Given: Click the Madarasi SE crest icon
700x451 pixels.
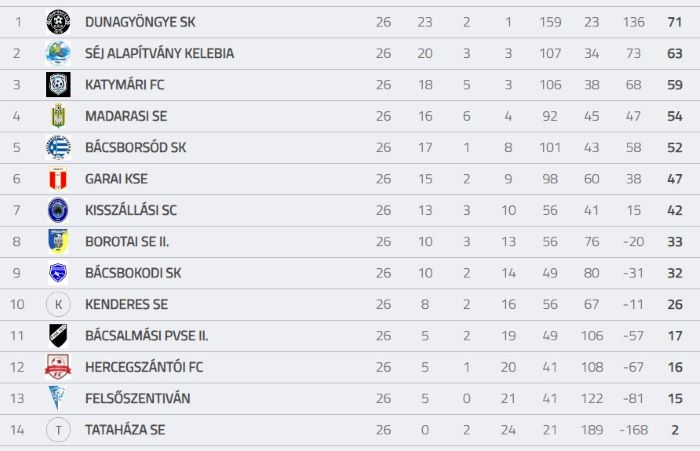Looking at the screenshot, I should pos(58,116).
